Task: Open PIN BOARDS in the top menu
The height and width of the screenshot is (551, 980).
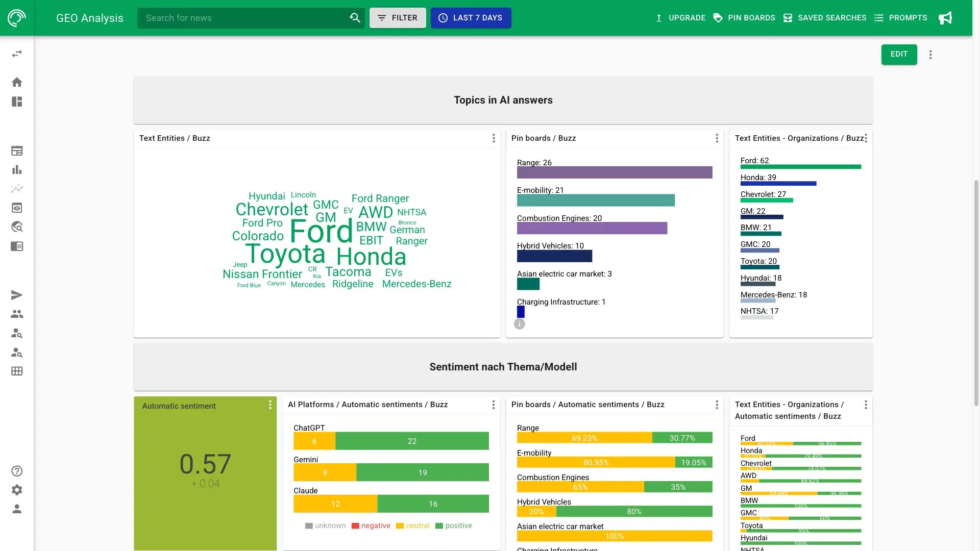Action: point(744,18)
